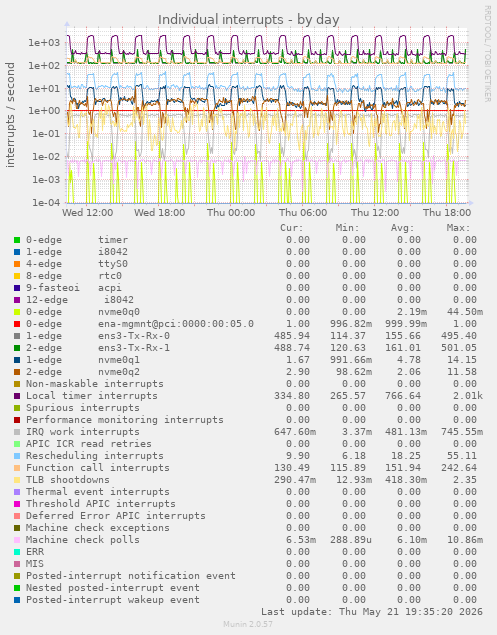Click the pink Machine check polls swatch
497x635 pixels.
pyautogui.click(x=17, y=540)
